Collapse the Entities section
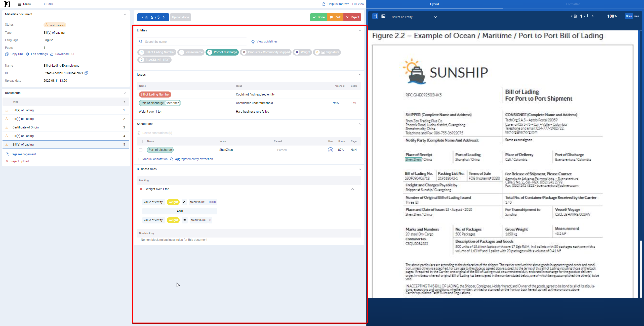This screenshot has width=644, height=326. 359,30
